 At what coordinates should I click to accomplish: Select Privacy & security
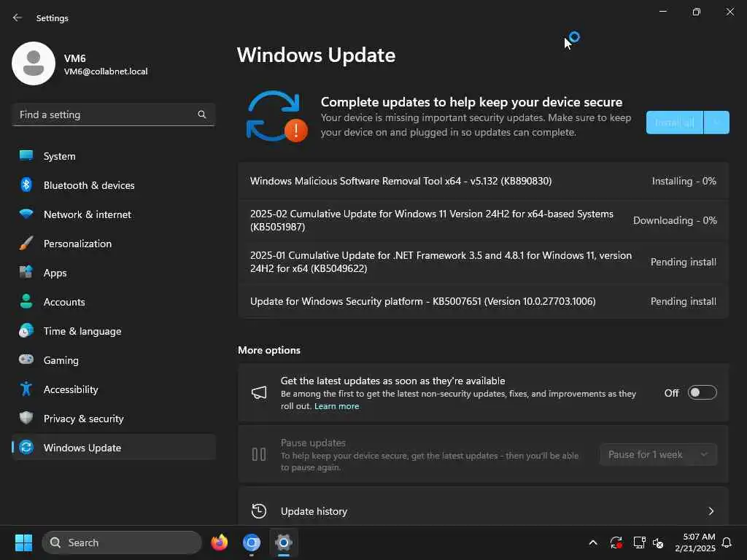(114, 419)
